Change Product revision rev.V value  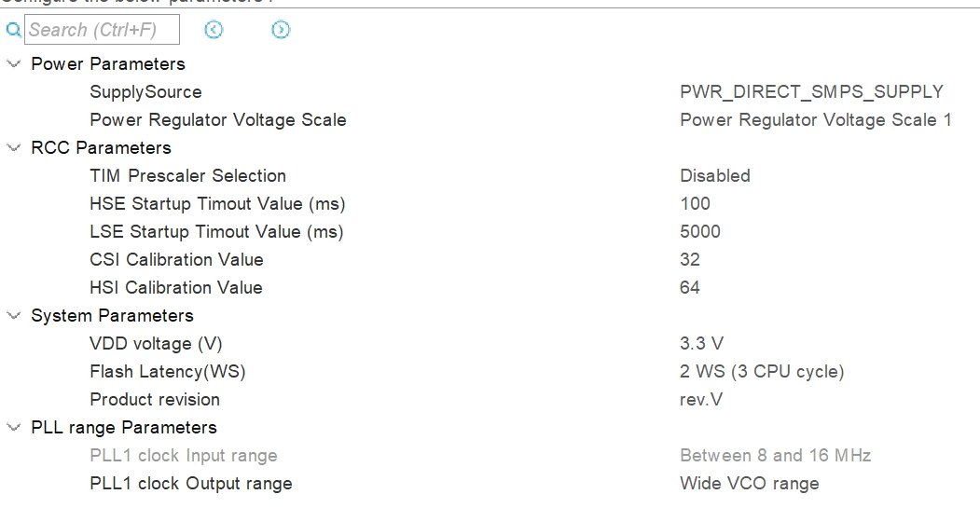click(700, 399)
